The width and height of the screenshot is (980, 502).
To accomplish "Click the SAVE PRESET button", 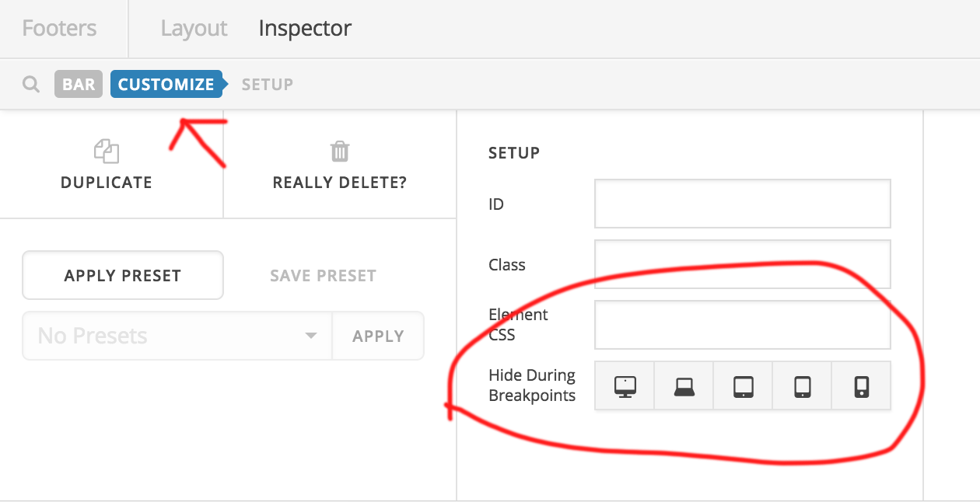I will coord(323,275).
